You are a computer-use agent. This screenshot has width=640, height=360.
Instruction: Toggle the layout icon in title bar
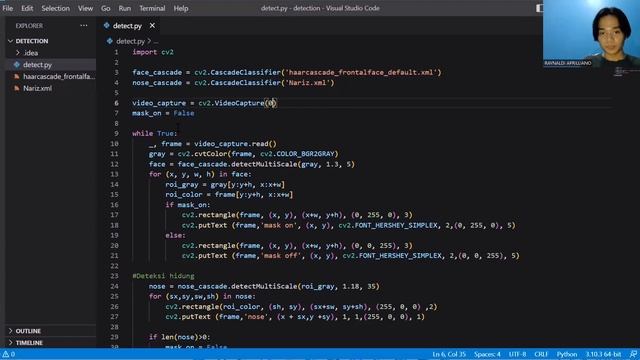click(539, 8)
